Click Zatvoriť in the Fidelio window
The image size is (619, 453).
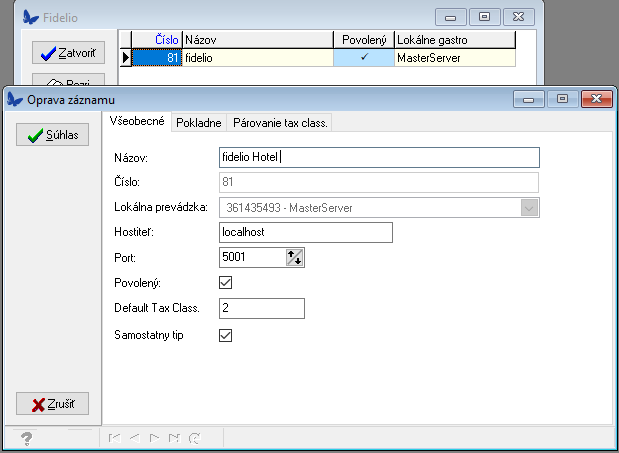[68, 52]
